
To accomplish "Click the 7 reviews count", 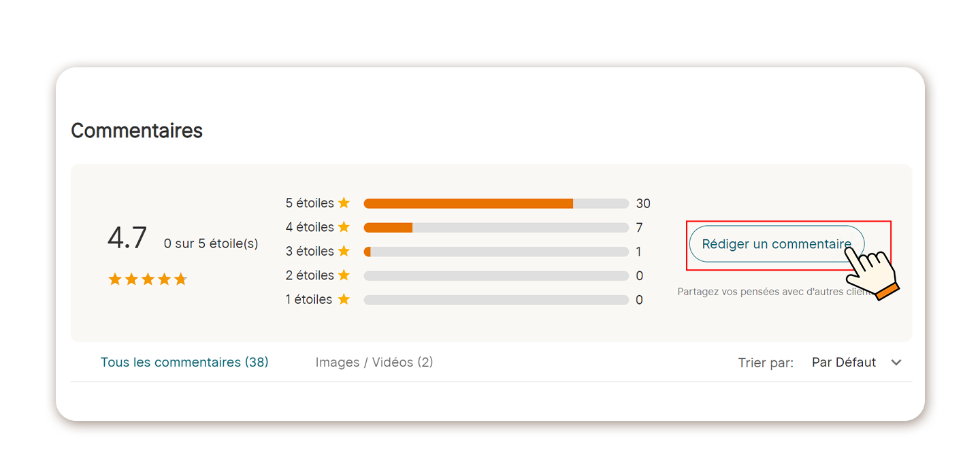I will point(639,228).
